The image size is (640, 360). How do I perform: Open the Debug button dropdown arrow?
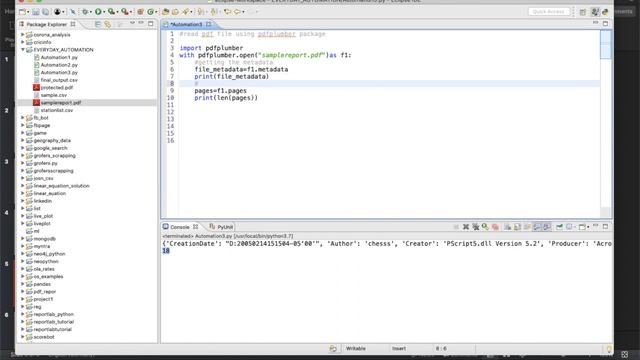tap(90, 12)
